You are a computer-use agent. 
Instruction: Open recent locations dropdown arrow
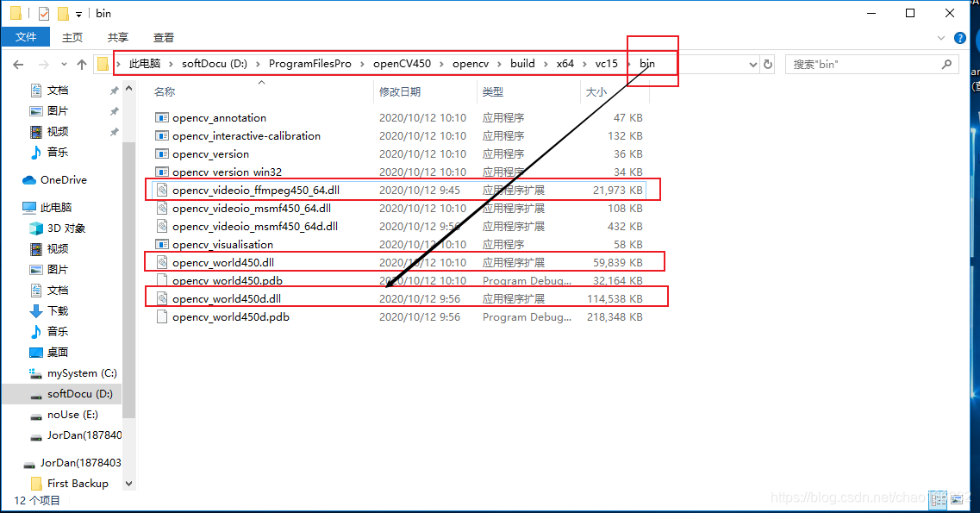(64, 65)
